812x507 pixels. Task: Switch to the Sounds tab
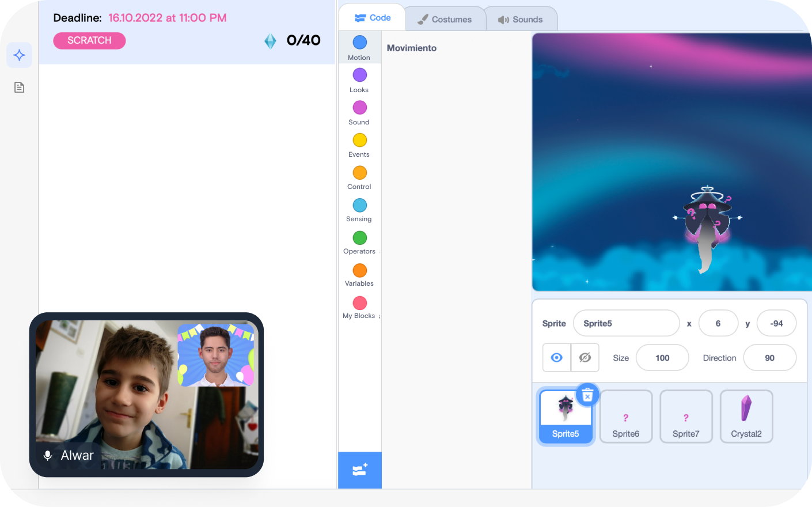point(521,20)
